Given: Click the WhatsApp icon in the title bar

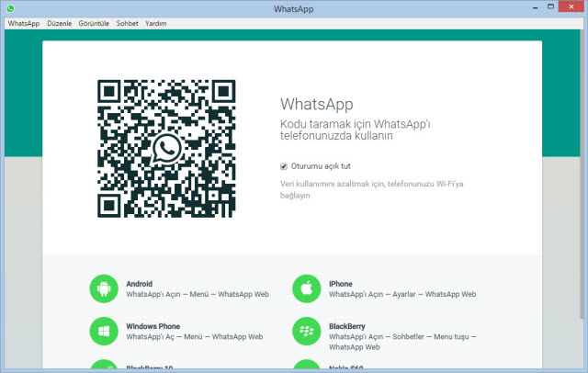Looking at the screenshot, I should [x=10, y=8].
